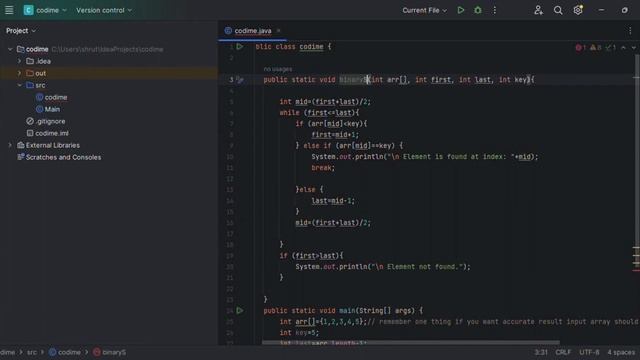
Task: Open codime class in project tree
Action: click(51, 97)
